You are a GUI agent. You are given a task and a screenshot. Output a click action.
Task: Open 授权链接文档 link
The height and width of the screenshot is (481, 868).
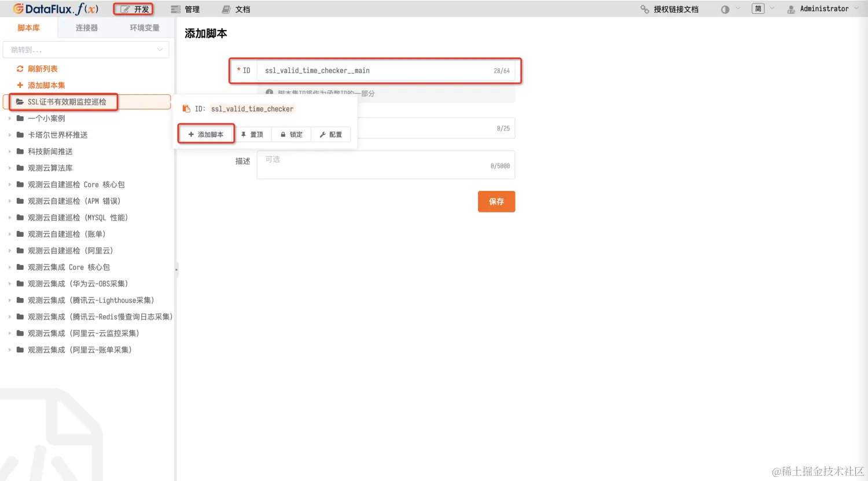coord(670,9)
